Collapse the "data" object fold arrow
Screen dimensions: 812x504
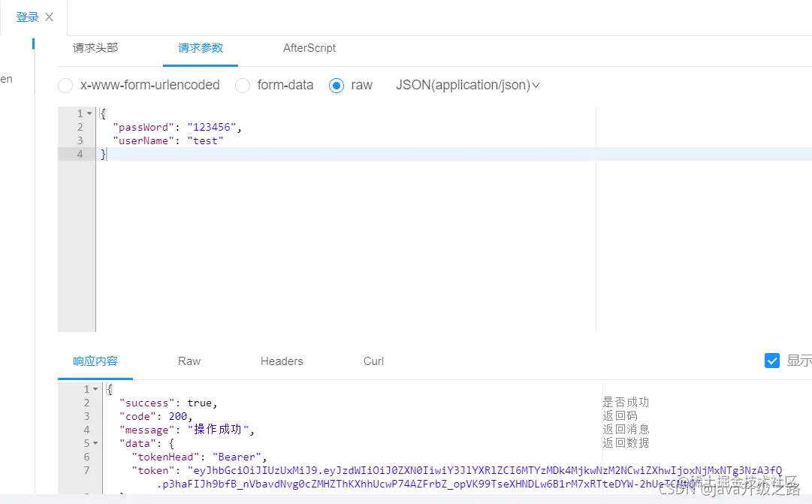(96, 443)
